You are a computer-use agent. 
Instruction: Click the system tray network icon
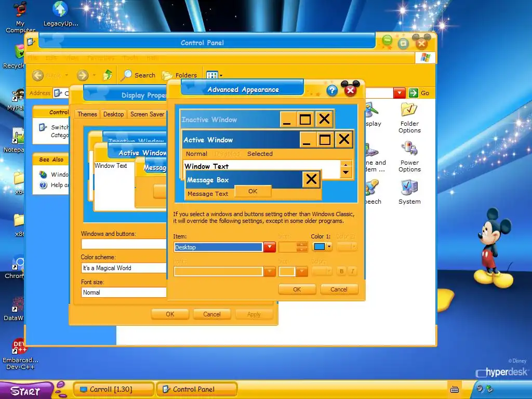(x=489, y=389)
